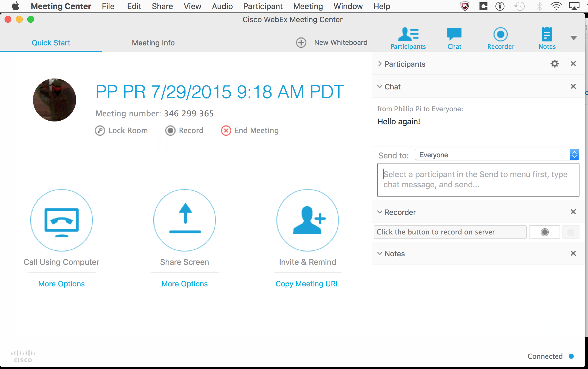Screen dimensions: 588x369
Task: Toggle Record under the meeting title
Action: pos(185,131)
